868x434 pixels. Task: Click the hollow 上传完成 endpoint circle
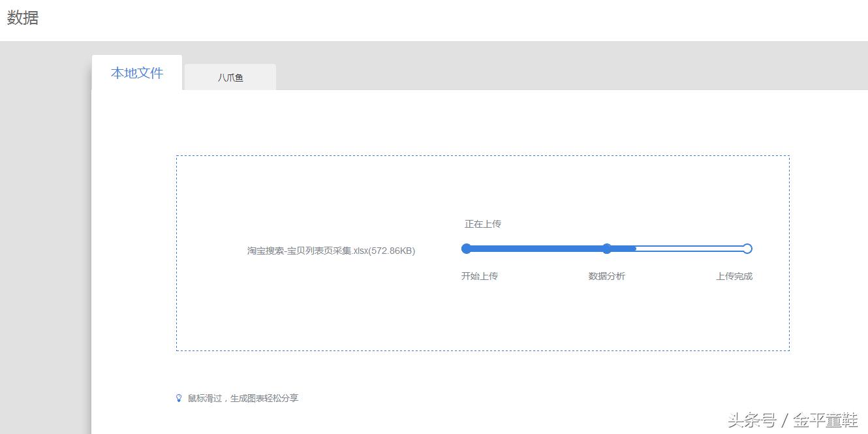[x=747, y=249]
